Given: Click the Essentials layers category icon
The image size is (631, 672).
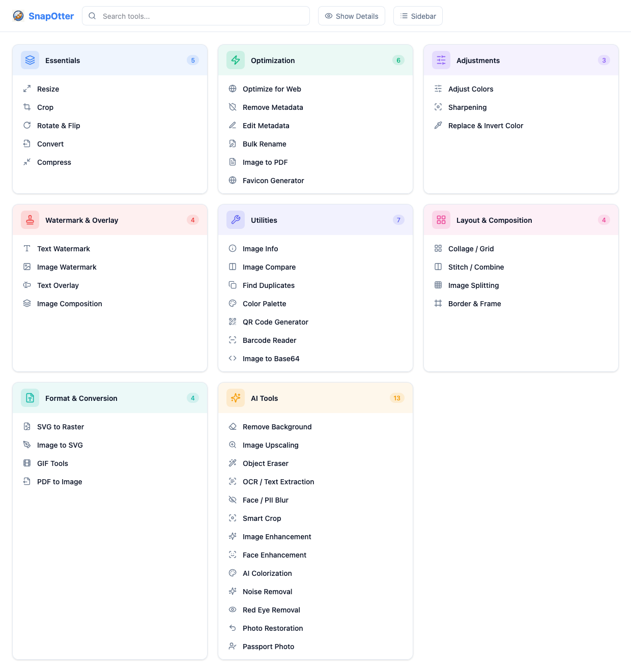Looking at the screenshot, I should [x=30, y=60].
